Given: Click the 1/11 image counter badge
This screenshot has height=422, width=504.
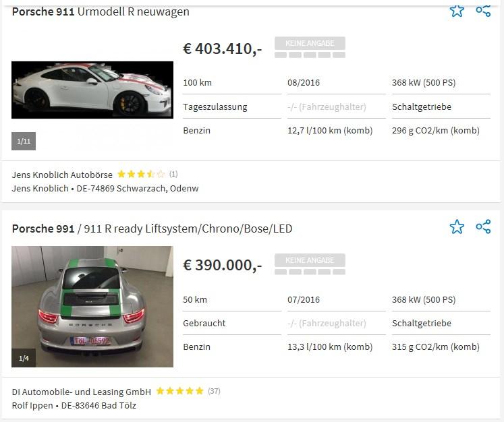Looking at the screenshot, I should coord(24,142).
